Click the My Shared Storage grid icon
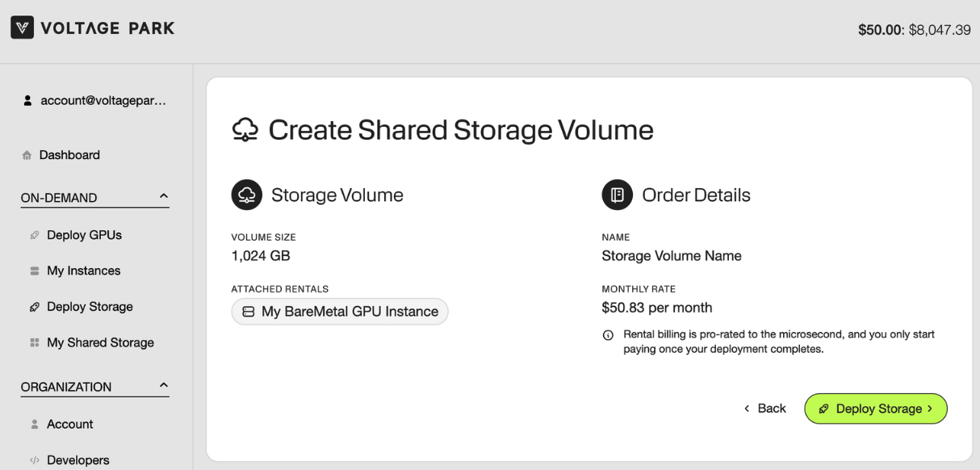 [35, 342]
